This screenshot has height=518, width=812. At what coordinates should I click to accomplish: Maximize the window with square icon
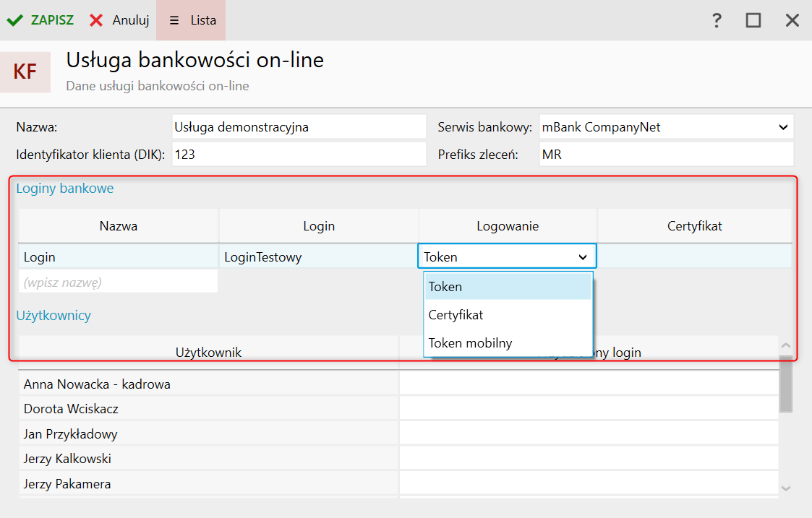pyautogui.click(x=753, y=20)
